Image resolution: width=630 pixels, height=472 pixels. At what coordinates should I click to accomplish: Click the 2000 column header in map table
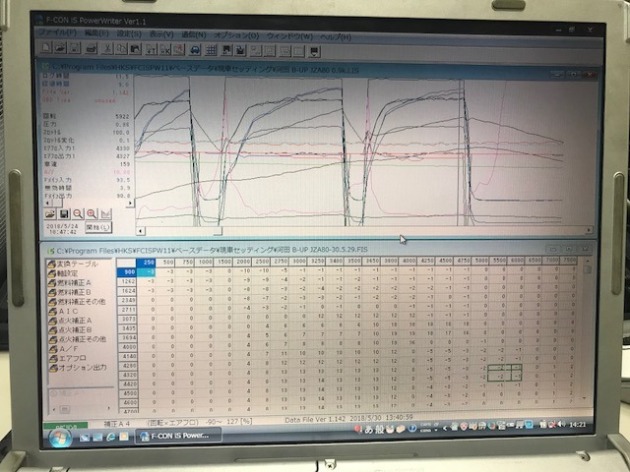[x=242, y=262]
